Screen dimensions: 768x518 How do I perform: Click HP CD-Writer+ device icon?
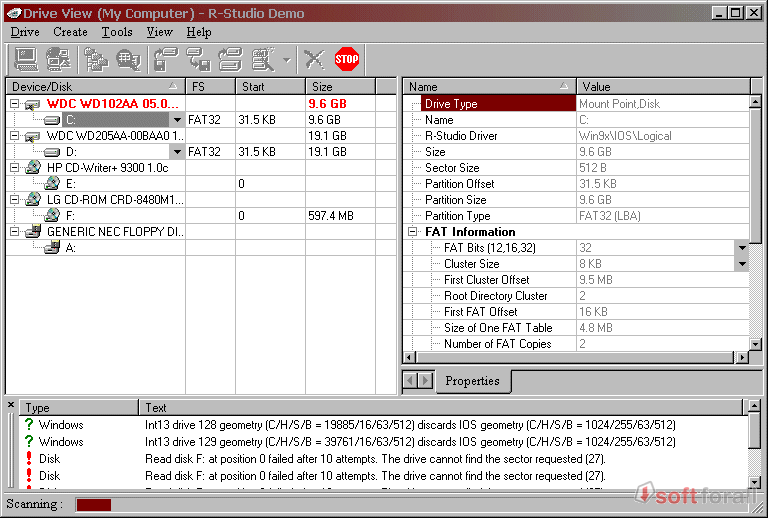coord(33,167)
